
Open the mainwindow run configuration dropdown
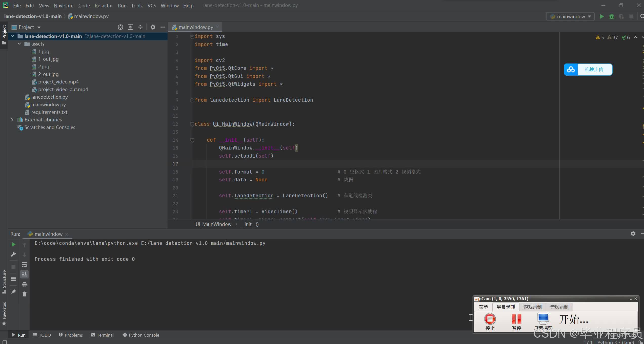pos(570,16)
